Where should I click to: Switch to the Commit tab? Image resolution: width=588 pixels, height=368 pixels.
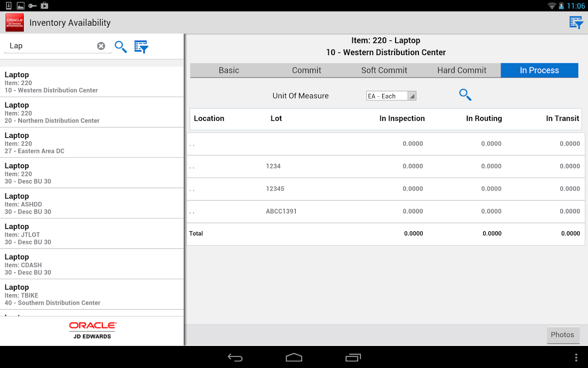point(306,70)
